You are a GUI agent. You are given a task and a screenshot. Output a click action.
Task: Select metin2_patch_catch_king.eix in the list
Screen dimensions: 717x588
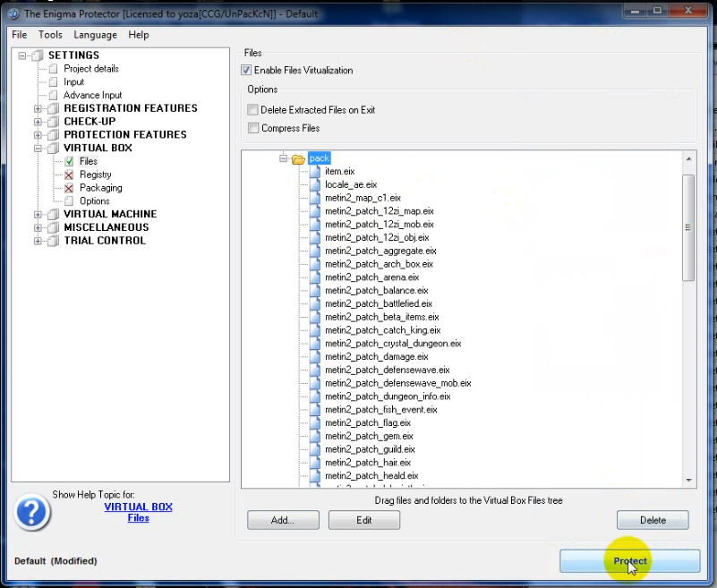(383, 330)
